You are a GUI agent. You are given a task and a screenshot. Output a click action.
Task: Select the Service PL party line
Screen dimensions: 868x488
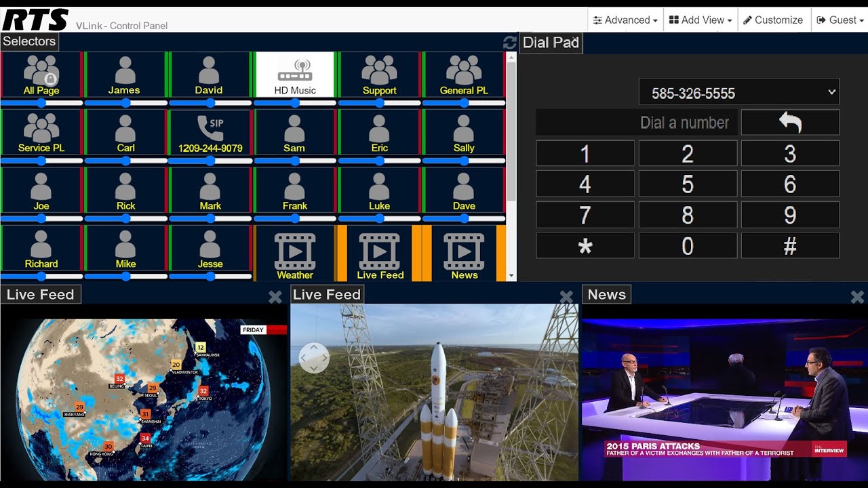(x=41, y=132)
